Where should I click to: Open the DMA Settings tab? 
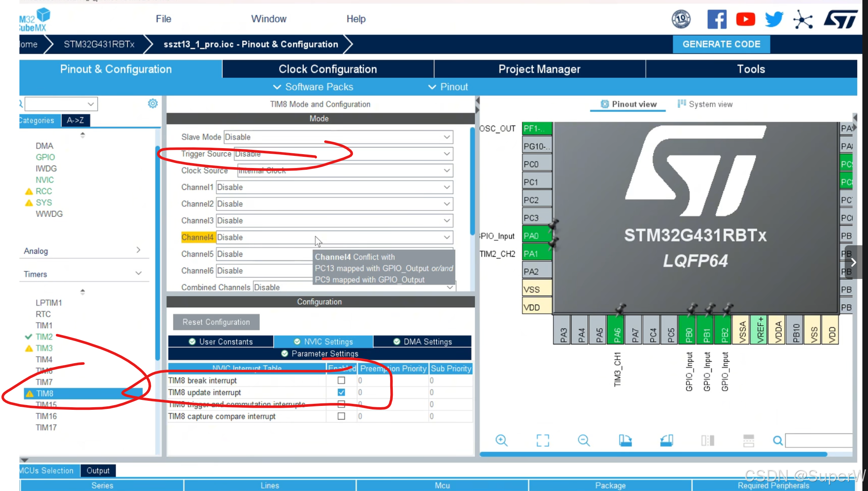(423, 342)
